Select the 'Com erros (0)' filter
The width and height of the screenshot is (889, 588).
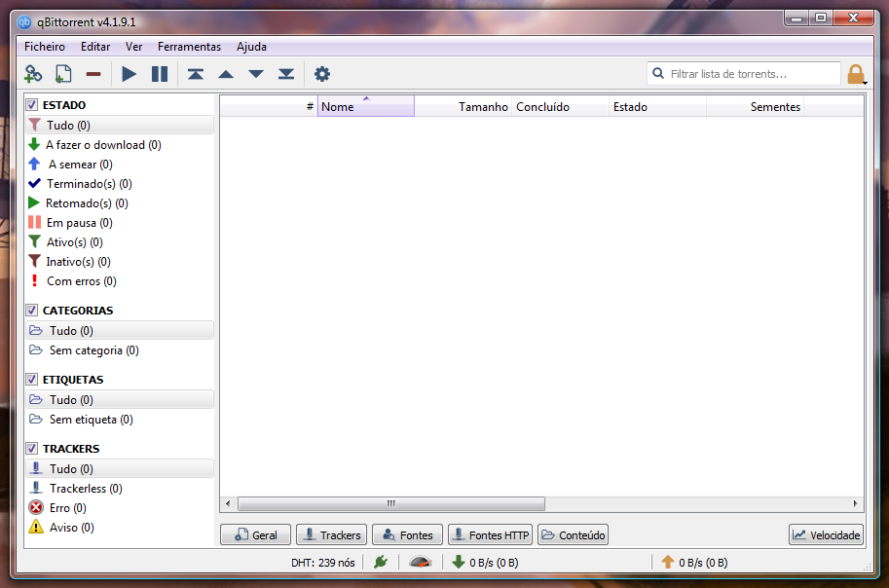(x=120, y=281)
